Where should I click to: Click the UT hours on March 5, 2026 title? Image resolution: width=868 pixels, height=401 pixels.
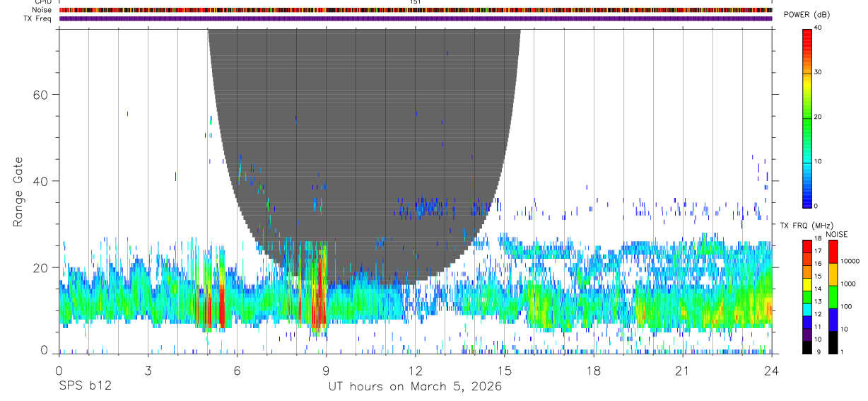point(415,386)
